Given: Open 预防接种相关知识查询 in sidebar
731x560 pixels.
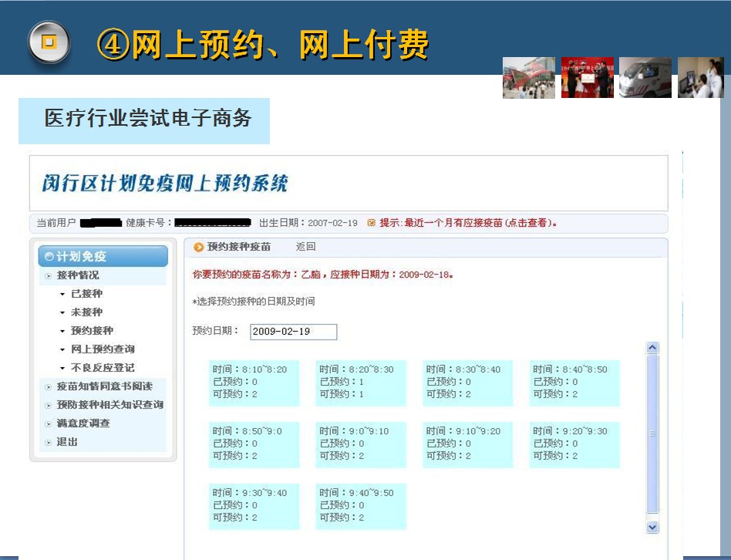Looking at the screenshot, I should (x=109, y=405).
